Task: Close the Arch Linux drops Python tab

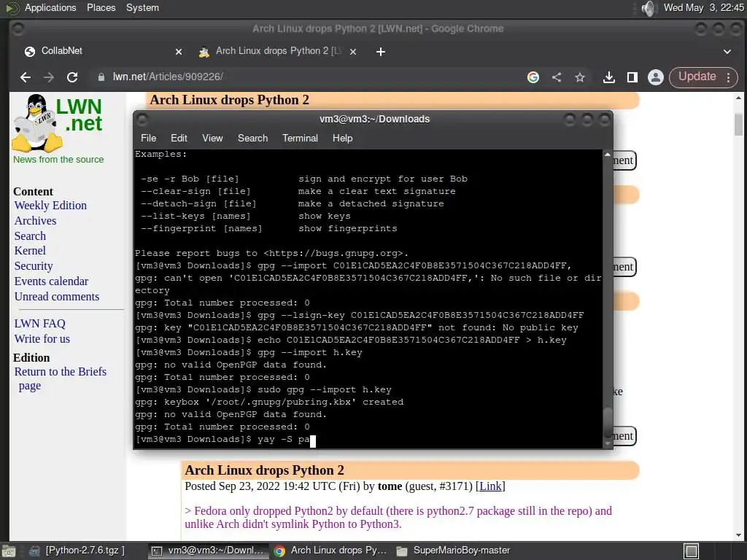Action: 353,52
